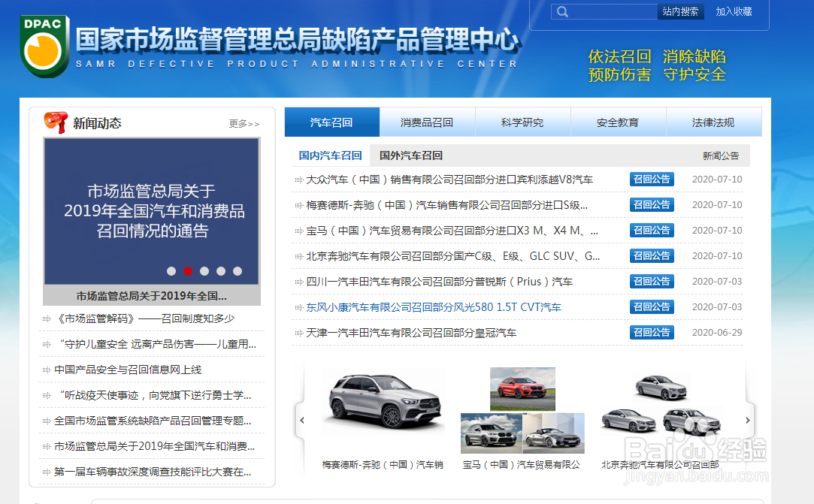Click 召回公告 badge for 北京奔驰 row

(652, 255)
